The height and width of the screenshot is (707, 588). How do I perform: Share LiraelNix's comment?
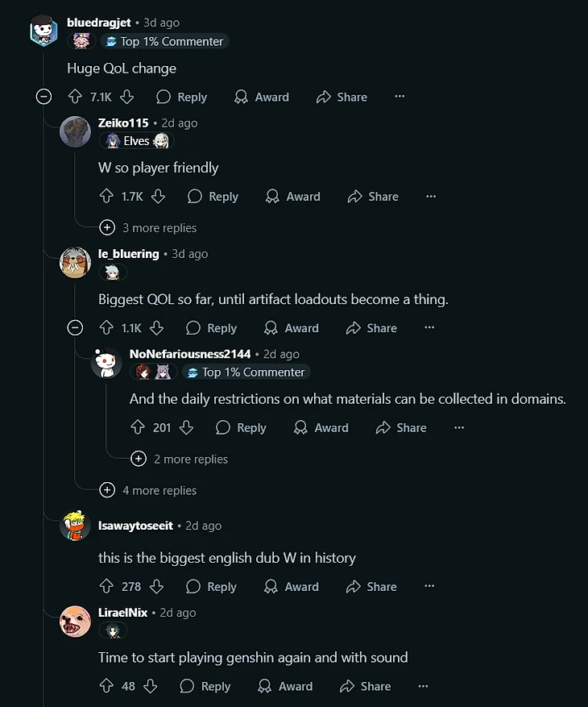point(366,686)
